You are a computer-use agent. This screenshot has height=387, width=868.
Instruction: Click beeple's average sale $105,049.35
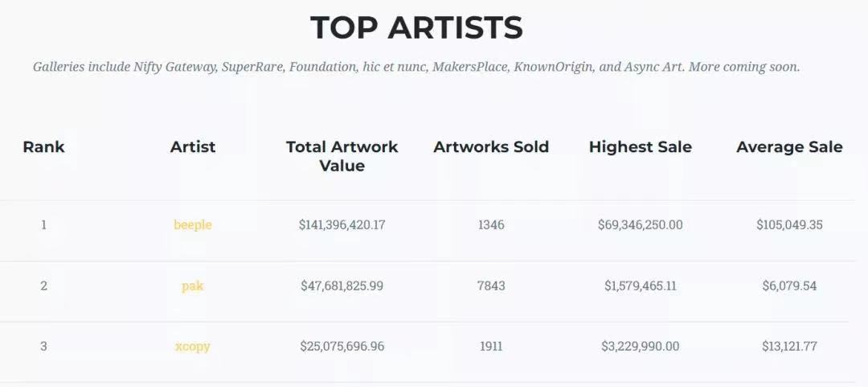789,225
